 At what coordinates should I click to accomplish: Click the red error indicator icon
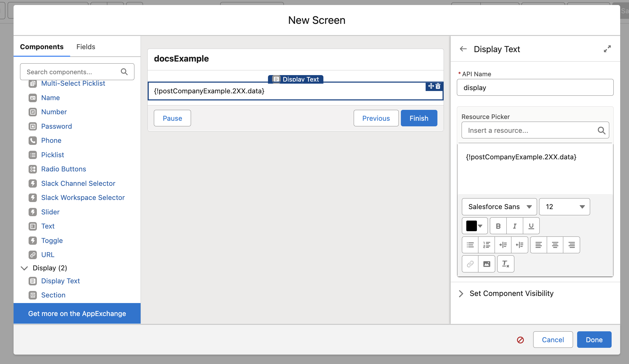click(520, 340)
